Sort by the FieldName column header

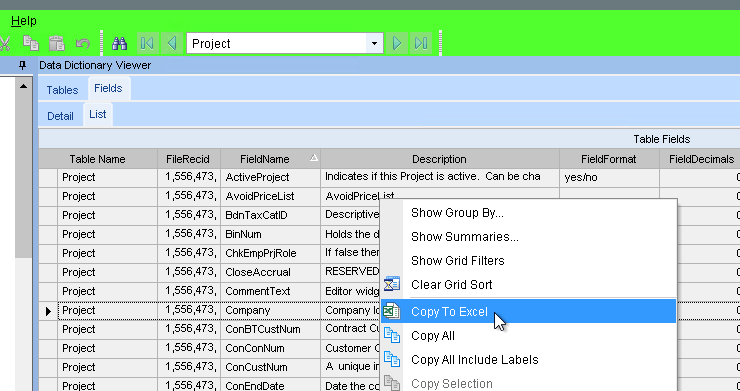(270, 159)
